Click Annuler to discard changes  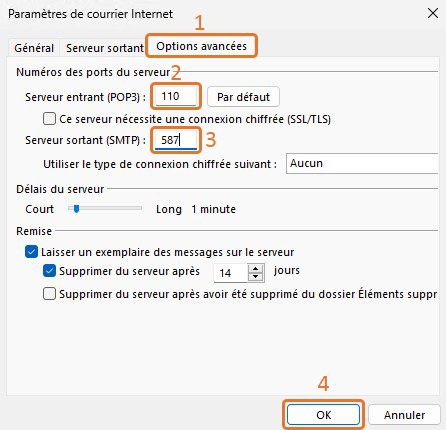(404, 415)
